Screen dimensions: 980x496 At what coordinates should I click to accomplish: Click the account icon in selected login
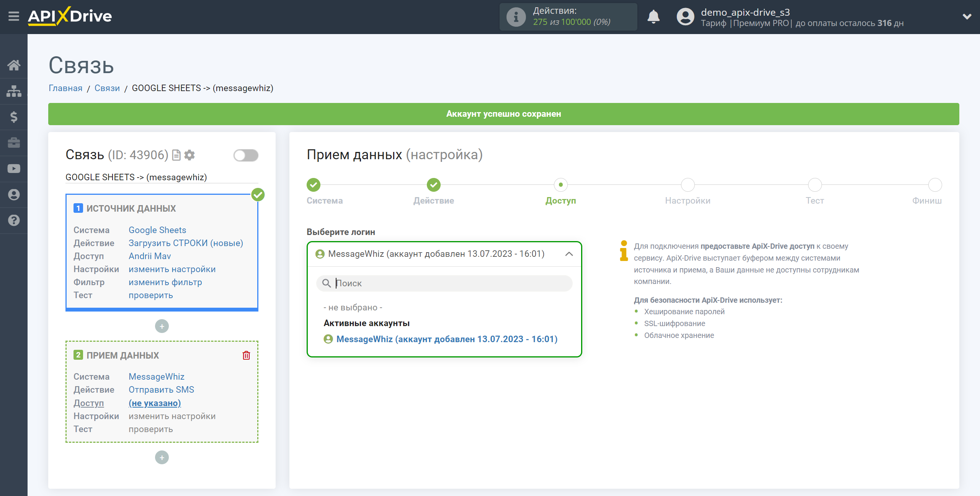pyautogui.click(x=320, y=254)
